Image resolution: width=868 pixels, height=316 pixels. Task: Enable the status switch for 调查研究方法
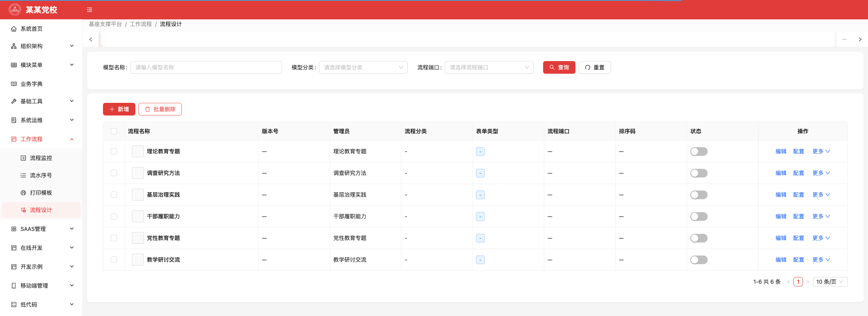click(699, 173)
